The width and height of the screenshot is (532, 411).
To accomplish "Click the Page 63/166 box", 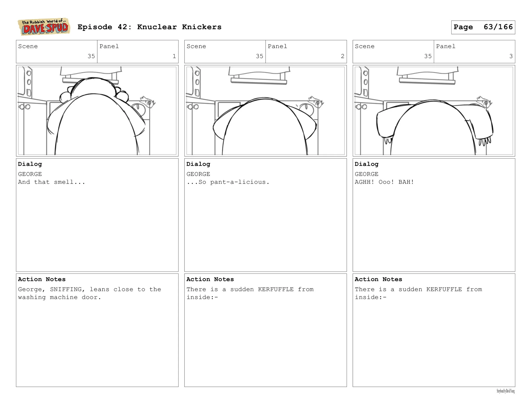I will click(x=483, y=27).
